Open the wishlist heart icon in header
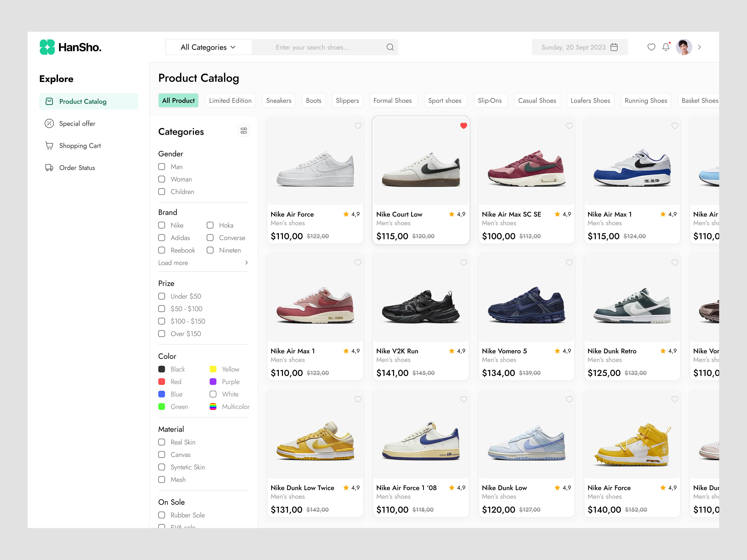747x560 pixels. coord(651,47)
